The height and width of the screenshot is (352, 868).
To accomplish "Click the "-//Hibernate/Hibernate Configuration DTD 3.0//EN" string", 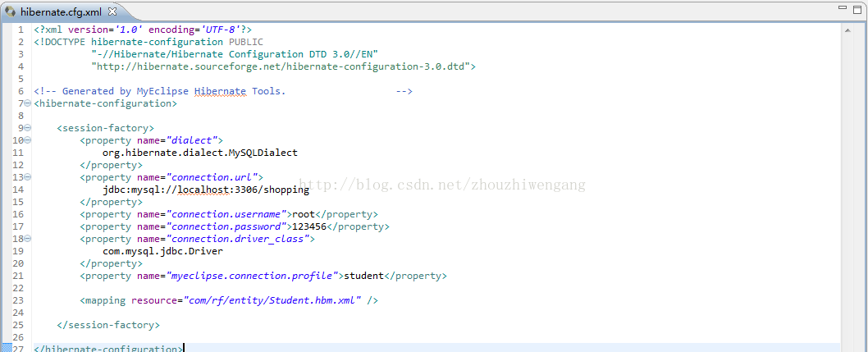I will (235, 54).
